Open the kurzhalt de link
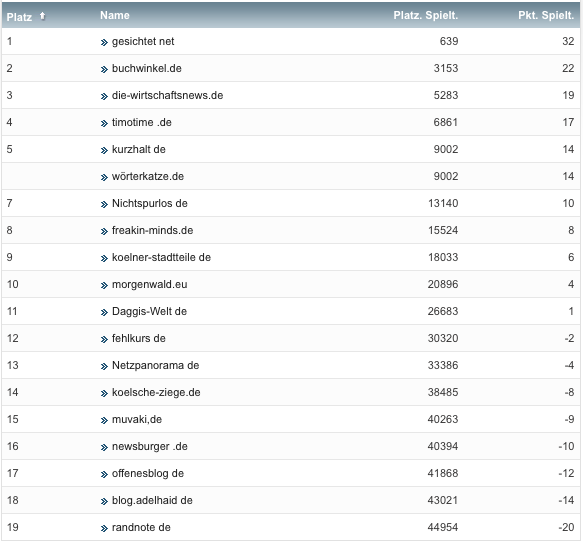The height and width of the screenshot is (542, 583). [139, 149]
